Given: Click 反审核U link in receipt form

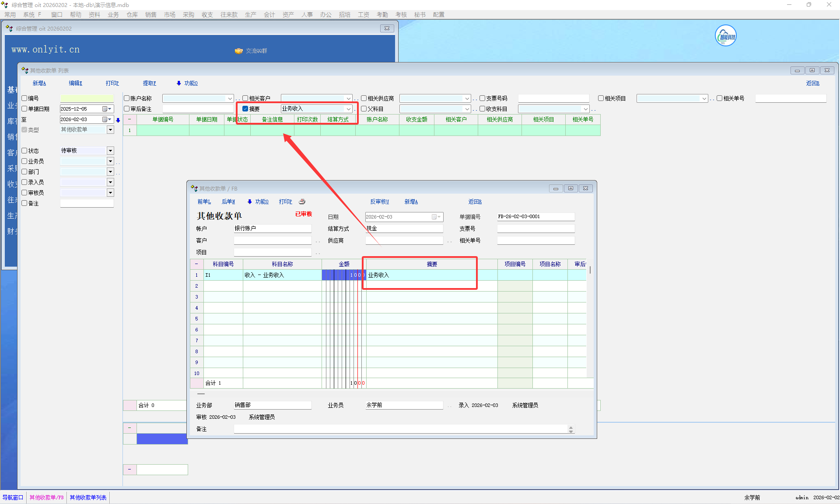Looking at the screenshot, I should point(379,202).
